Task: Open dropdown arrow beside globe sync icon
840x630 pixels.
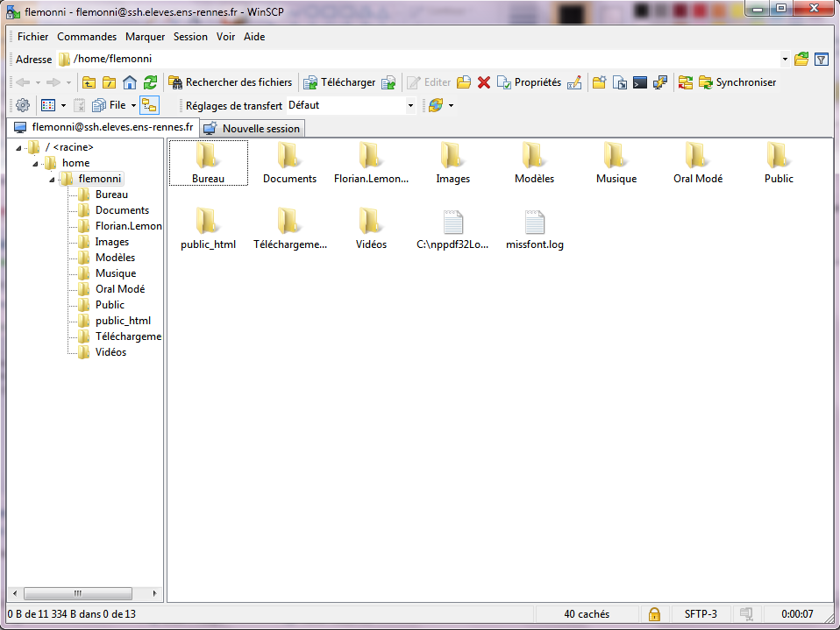Action: 451,105
